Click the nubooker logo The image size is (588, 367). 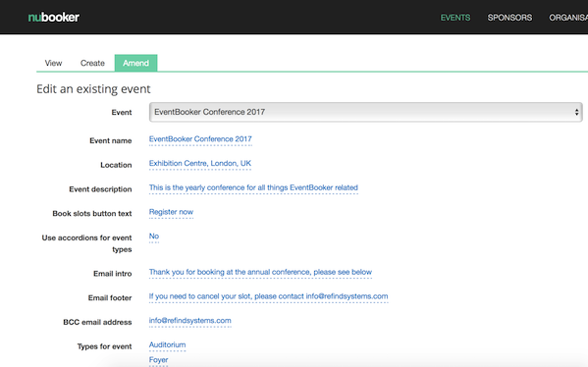(54, 18)
